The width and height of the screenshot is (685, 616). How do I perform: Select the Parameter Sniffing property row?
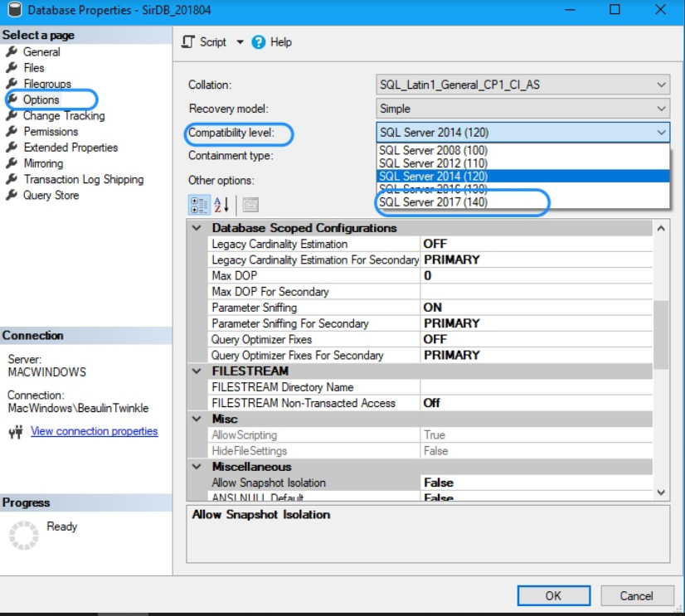tap(430, 308)
